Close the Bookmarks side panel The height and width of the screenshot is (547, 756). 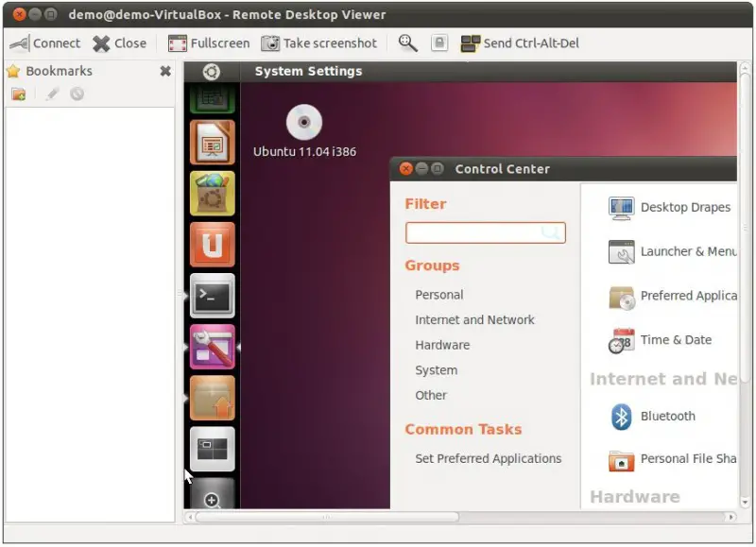(x=165, y=71)
